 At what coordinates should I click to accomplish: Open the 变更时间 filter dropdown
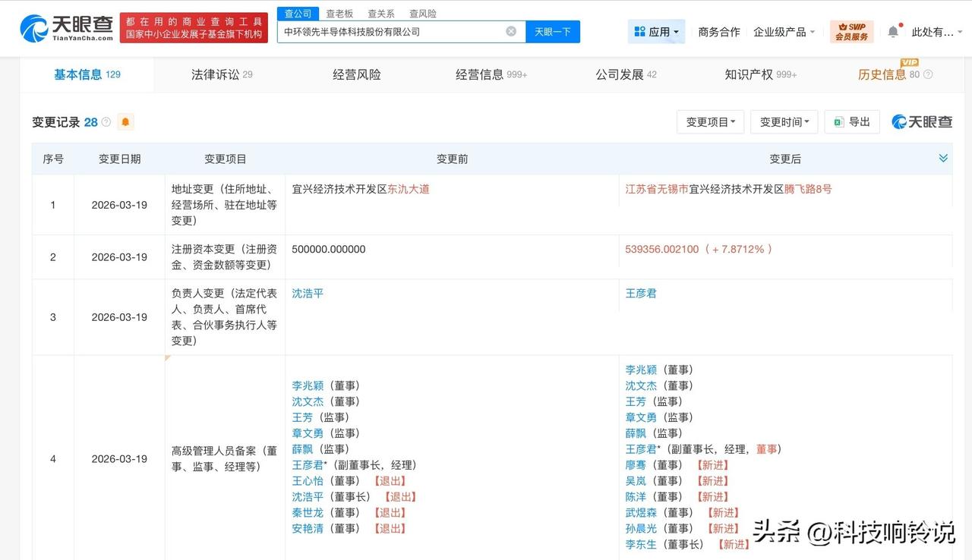tap(784, 122)
